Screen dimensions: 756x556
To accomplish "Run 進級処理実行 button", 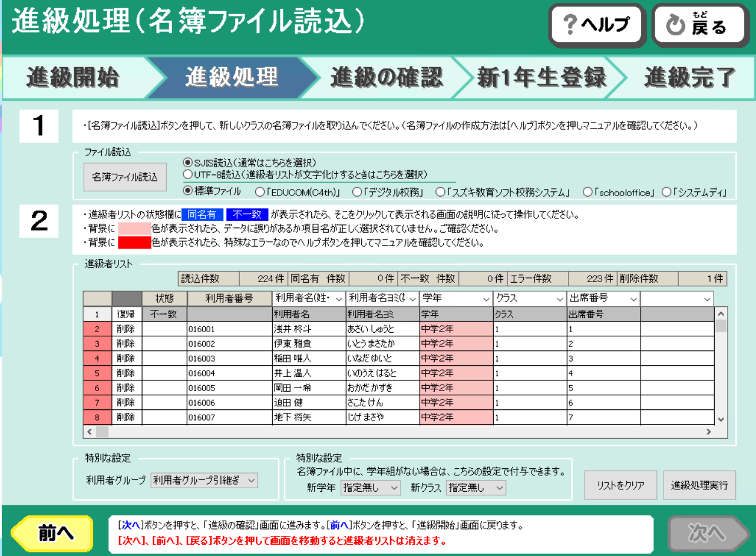I will click(699, 485).
